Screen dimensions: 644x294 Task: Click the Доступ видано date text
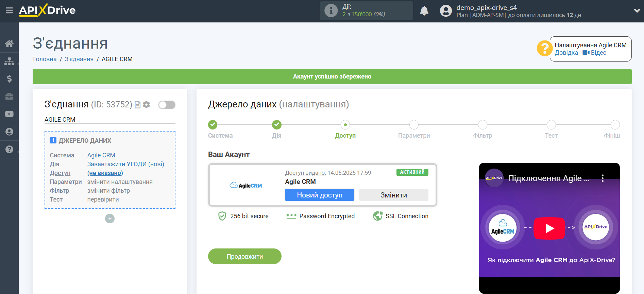[x=328, y=173]
